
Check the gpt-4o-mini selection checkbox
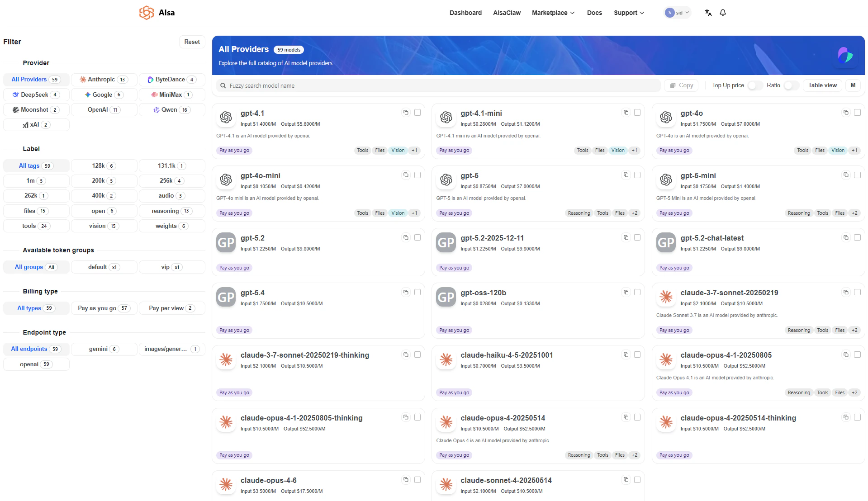coord(417,175)
